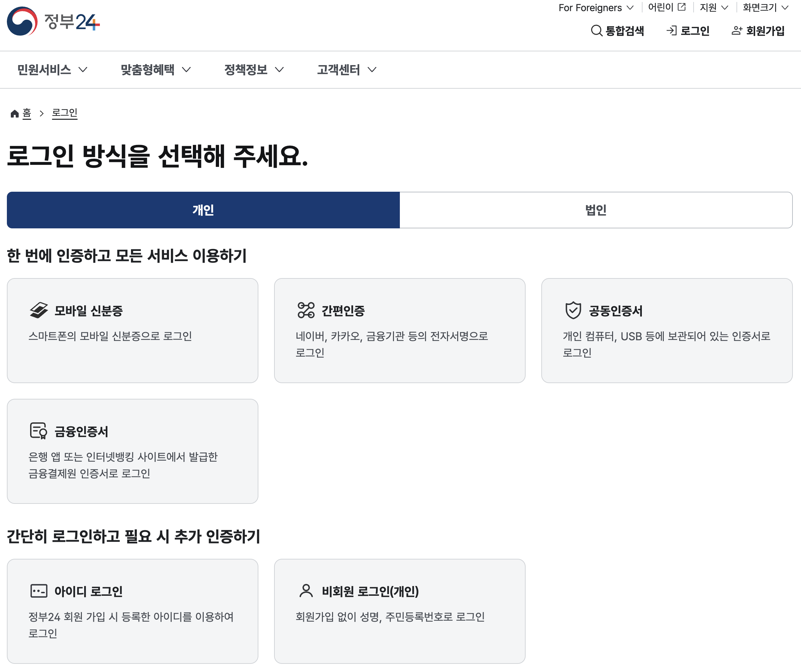Click the 간편인증 icon
Screen dimensions: 801x672
coord(306,310)
